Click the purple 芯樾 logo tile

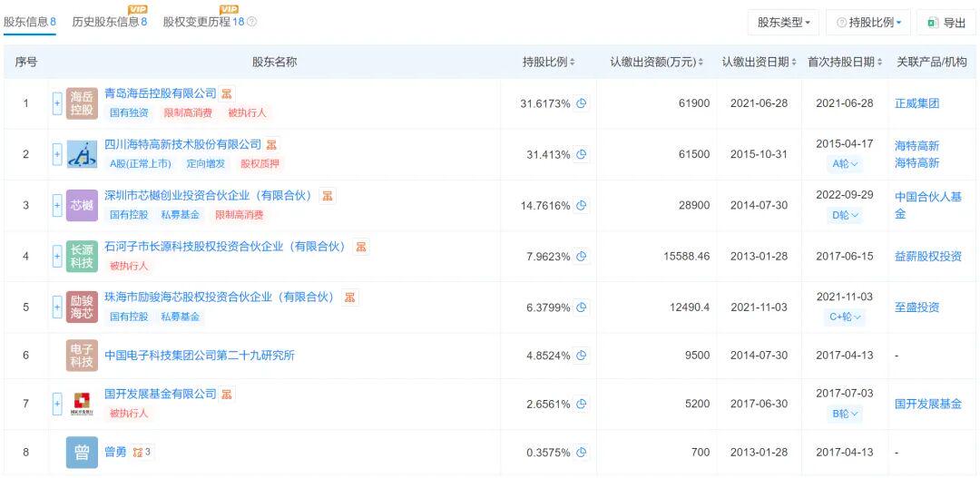82,206
